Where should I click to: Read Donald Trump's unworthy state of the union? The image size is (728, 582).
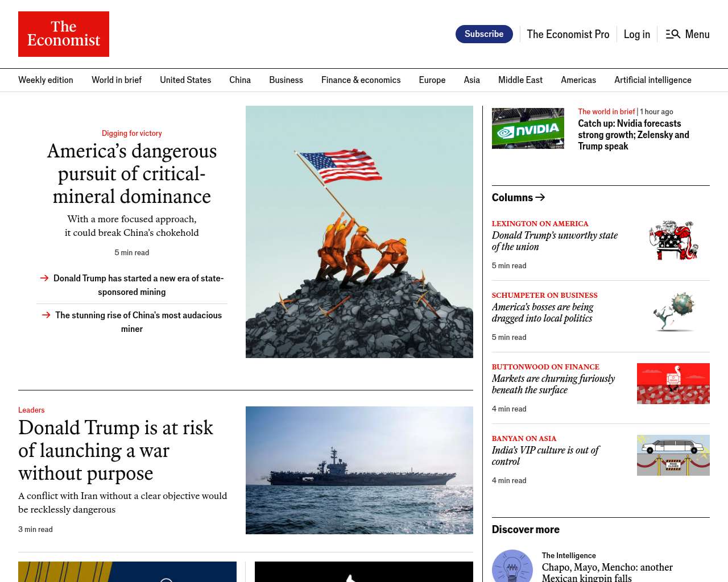tap(555, 241)
